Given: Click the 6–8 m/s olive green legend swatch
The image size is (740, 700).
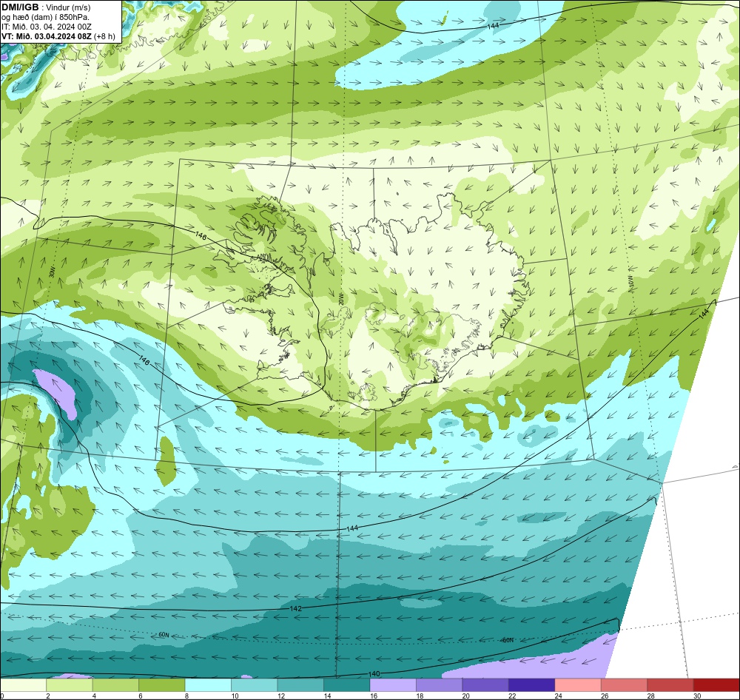Looking at the screenshot, I should [x=162, y=685].
